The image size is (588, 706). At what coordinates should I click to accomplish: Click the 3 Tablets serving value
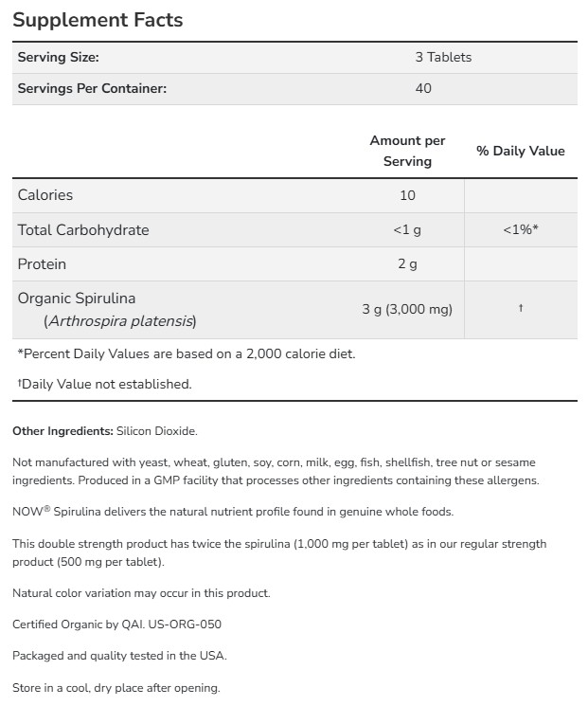click(x=443, y=57)
